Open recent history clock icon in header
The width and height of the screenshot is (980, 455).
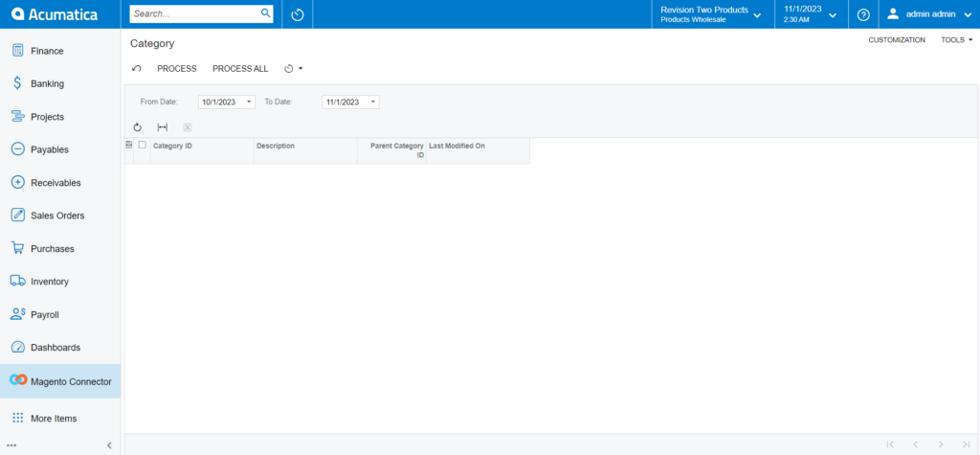(x=298, y=14)
